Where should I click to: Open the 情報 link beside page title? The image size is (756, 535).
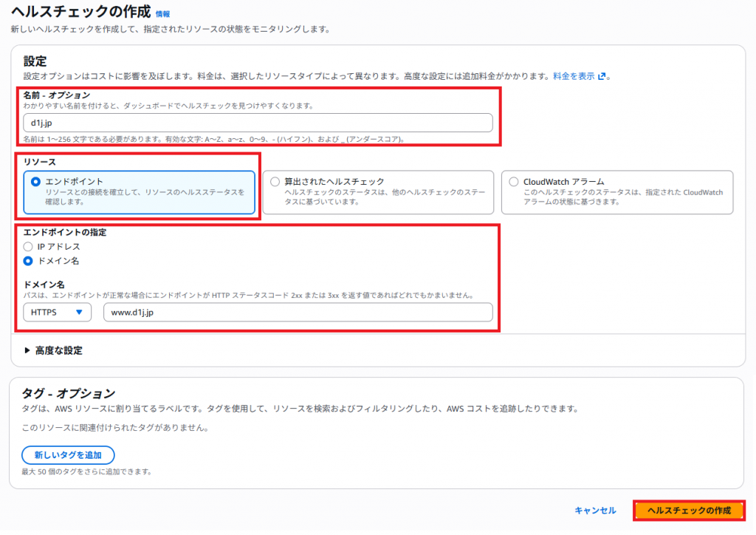162,14
